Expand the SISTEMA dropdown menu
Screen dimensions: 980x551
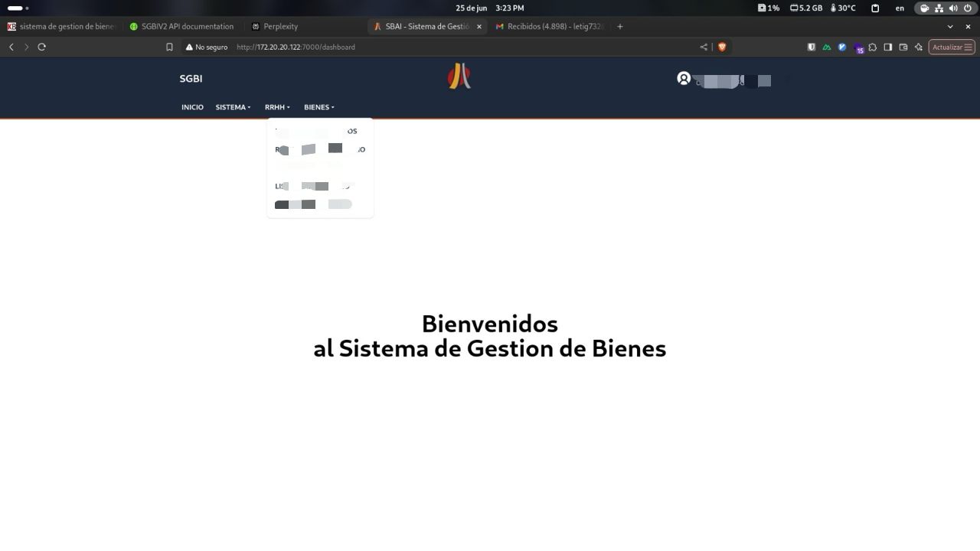point(233,107)
